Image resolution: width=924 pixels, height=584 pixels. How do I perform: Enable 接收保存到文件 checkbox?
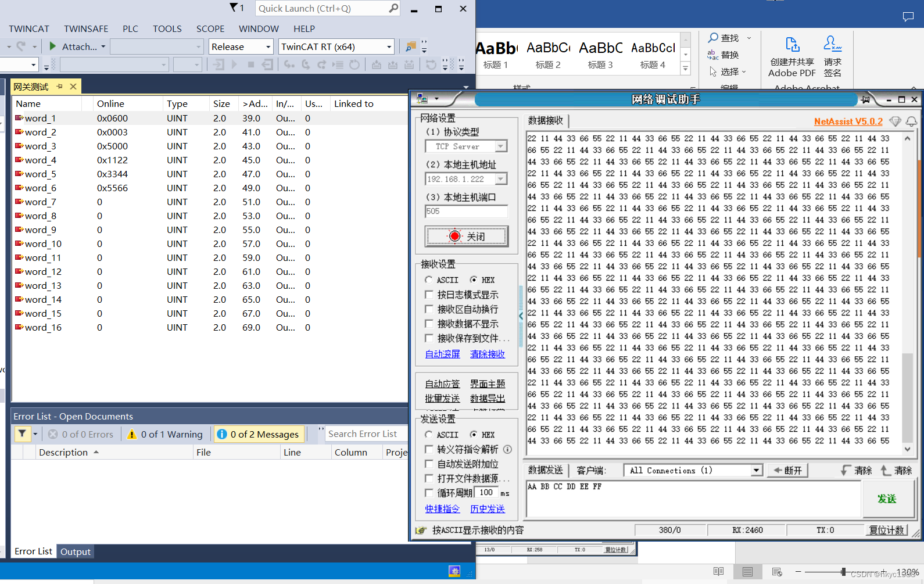(x=429, y=338)
